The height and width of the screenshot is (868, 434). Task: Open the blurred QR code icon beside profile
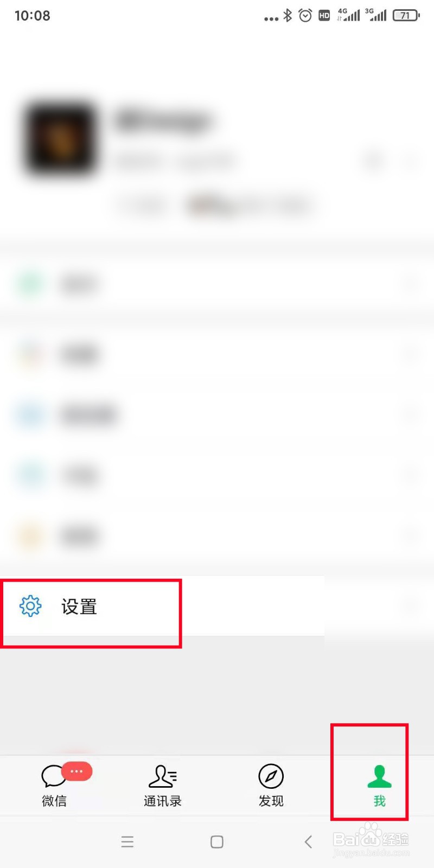[373, 160]
